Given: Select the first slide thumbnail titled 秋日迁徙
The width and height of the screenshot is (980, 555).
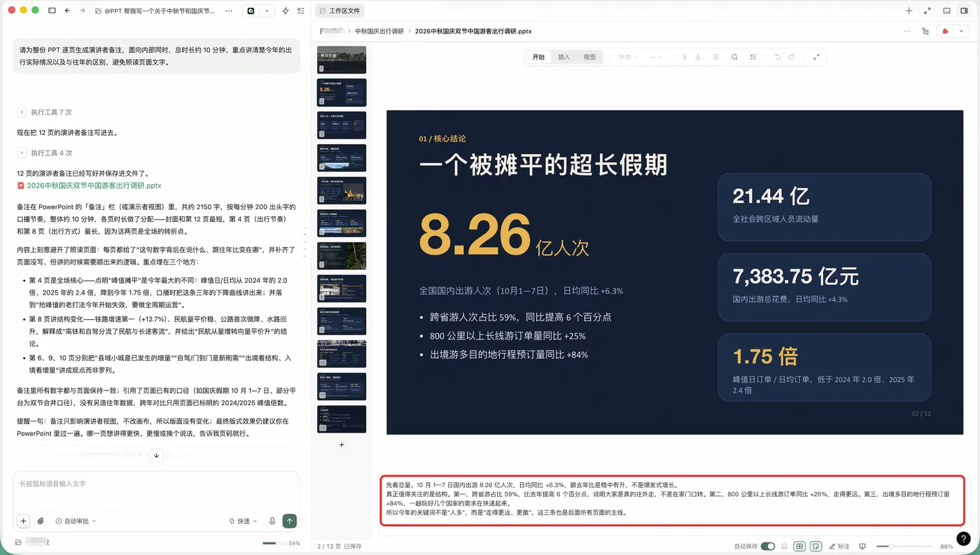Looking at the screenshot, I should pyautogui.click(x=342, y=60).
